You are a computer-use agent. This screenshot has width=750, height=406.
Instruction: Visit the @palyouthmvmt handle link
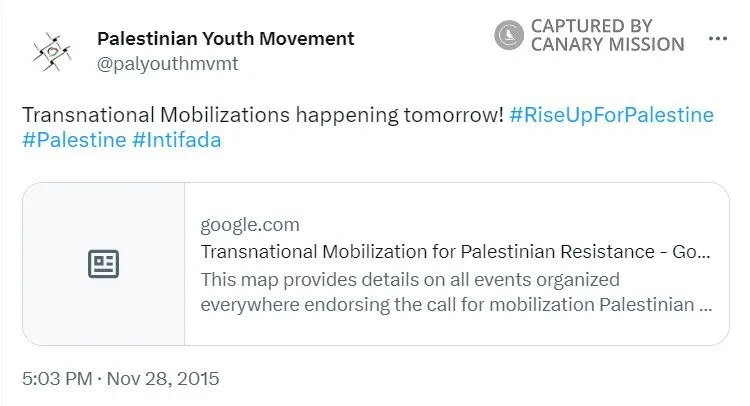click(168, 64)
